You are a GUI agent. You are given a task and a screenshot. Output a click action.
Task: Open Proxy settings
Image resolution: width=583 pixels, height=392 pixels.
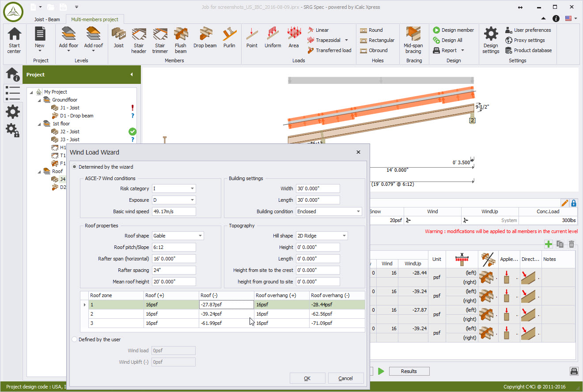[x=525, y=40]
